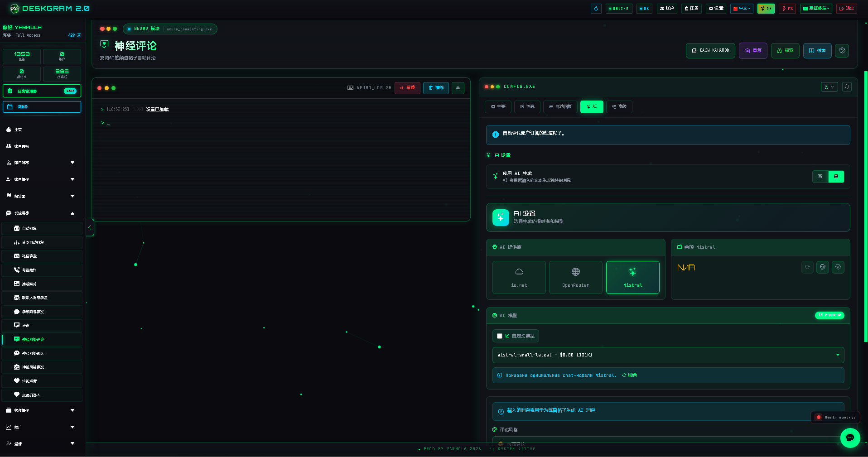This screenshot has height=457, width=868.
Task: Switch to the 高级 advanced config tab
Action: pos(619,107)
